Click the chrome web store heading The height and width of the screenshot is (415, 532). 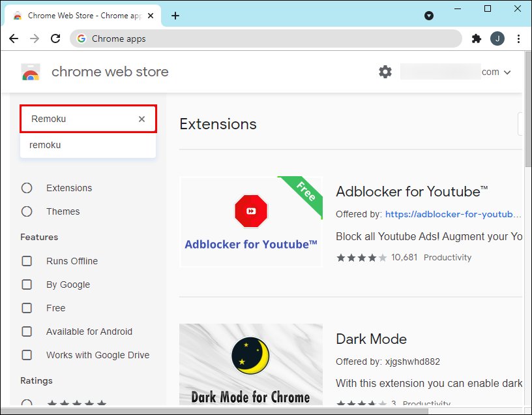(110, 72)
